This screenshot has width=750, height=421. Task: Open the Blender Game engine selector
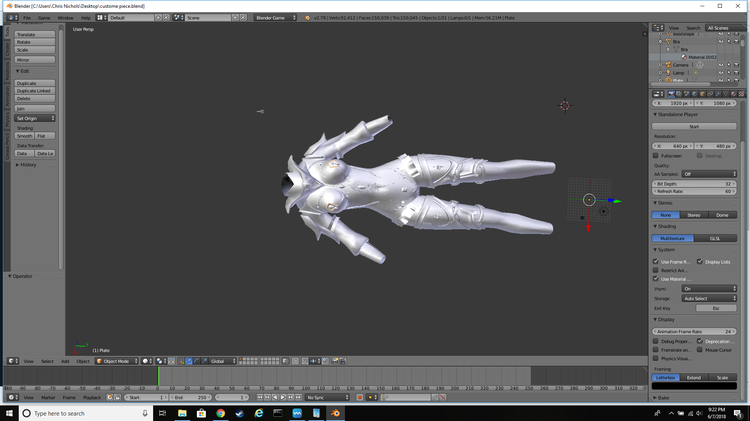click(275, 18)
